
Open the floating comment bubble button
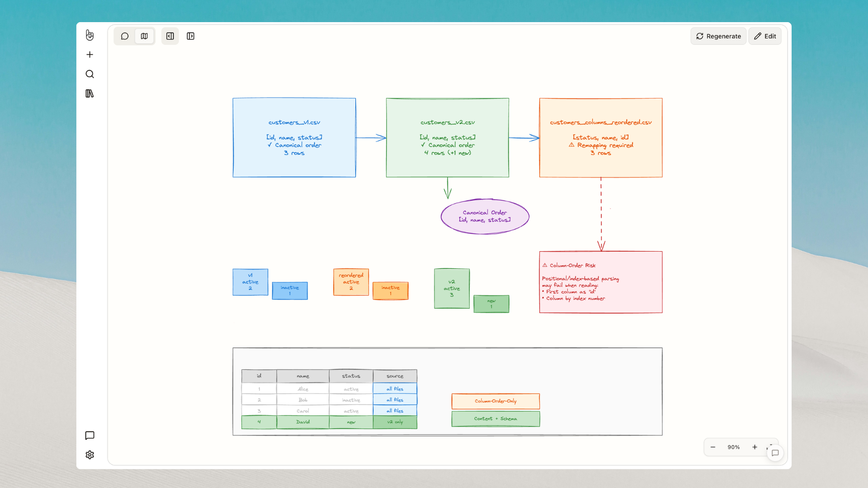click(775, 453)
